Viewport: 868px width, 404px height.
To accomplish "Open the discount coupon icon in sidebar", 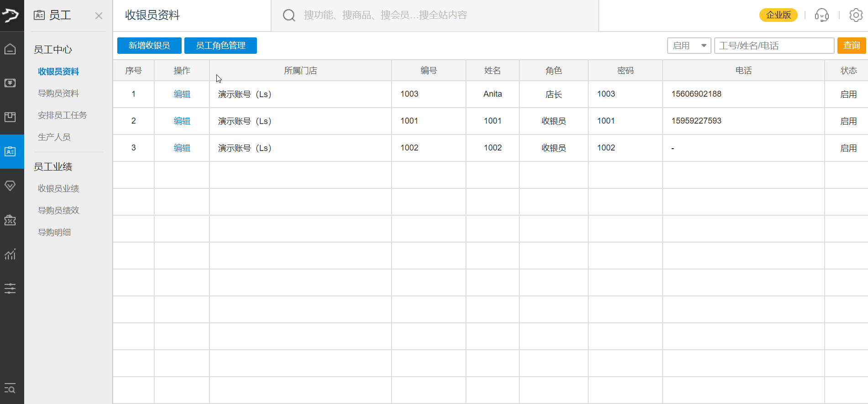I will pos(10,220).
